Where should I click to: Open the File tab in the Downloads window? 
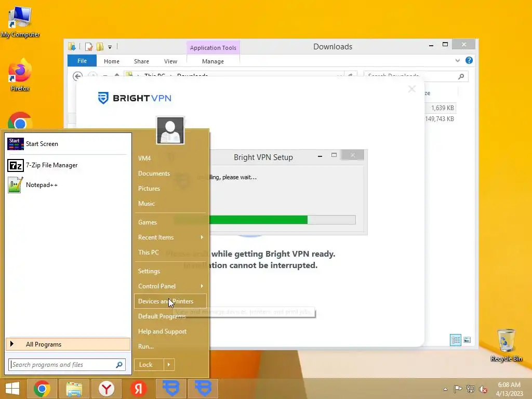(x=82, y=61)
